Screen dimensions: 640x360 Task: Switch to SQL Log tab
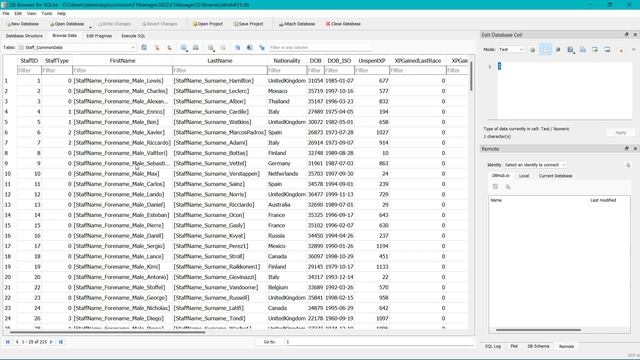pyautogui.click(x=493, y=346)
